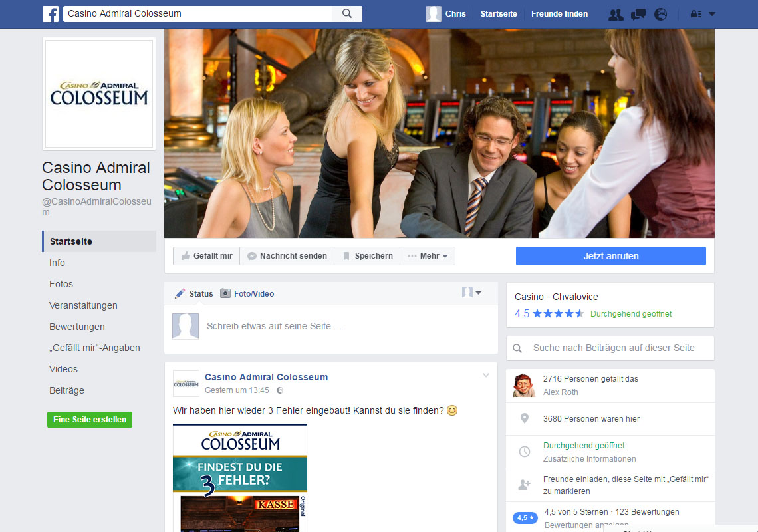This screenshot has width=758, height=532.
Task: Click the Gefällt mir button
Action: [x=206, y=256]
